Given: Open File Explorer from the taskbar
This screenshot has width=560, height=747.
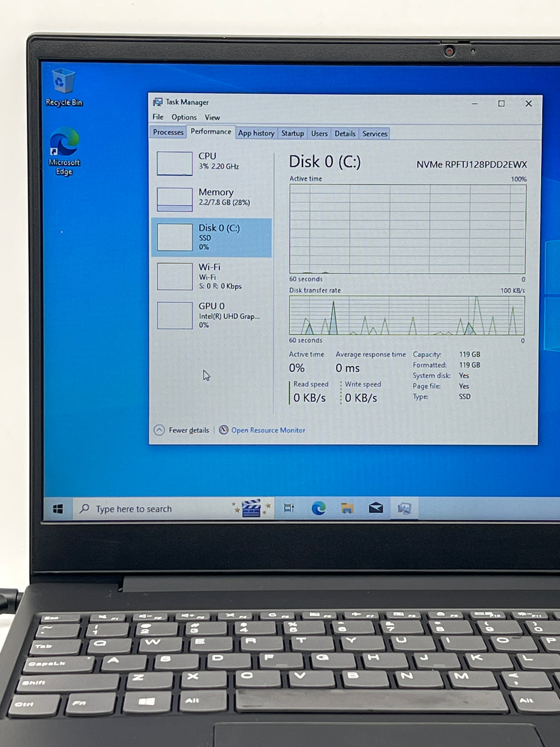Looking at the screenshot, I should [347, 508].
